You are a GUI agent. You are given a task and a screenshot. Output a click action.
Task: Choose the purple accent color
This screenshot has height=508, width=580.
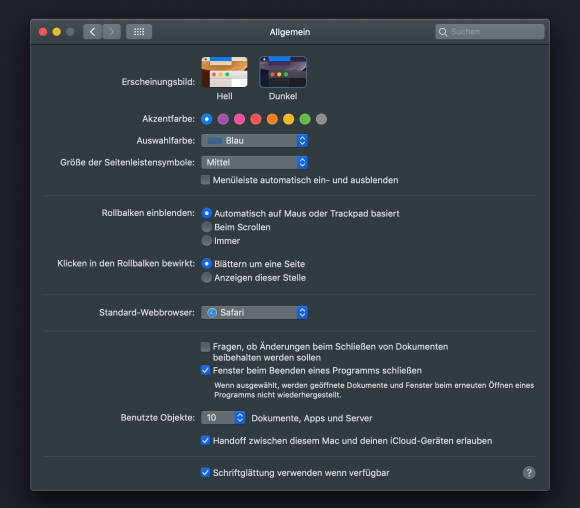223,119
